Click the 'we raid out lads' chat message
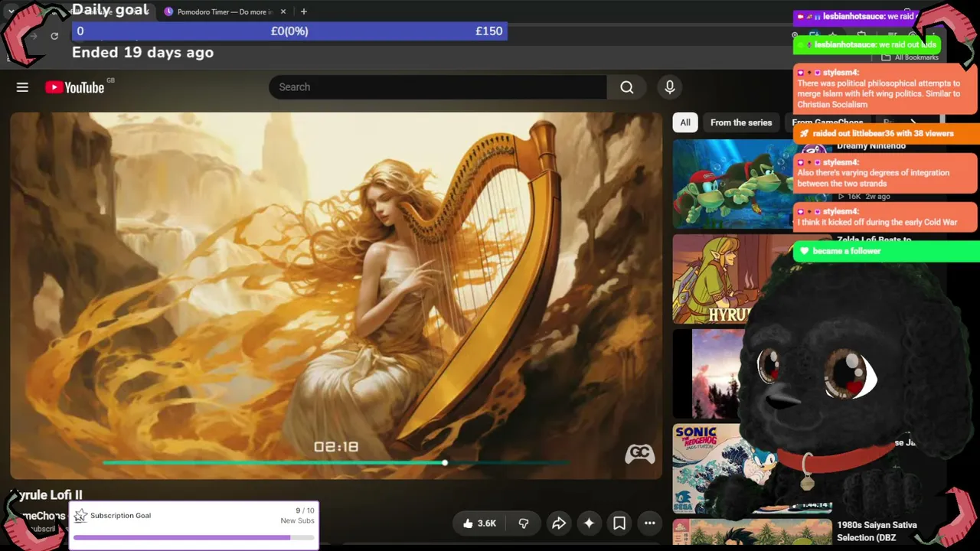The image size is (980, 551). tap(866, 45)
